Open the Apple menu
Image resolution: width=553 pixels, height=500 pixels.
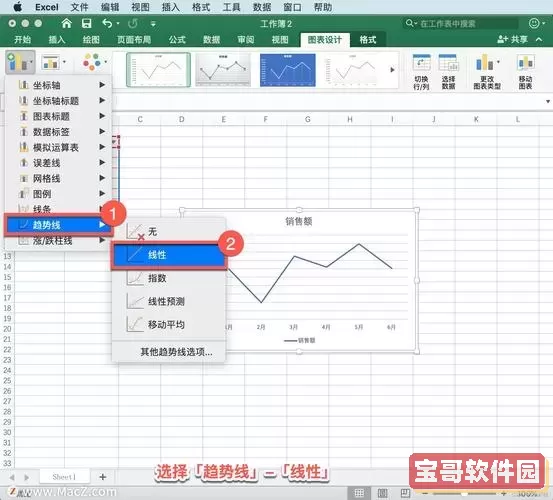(17, 7)
